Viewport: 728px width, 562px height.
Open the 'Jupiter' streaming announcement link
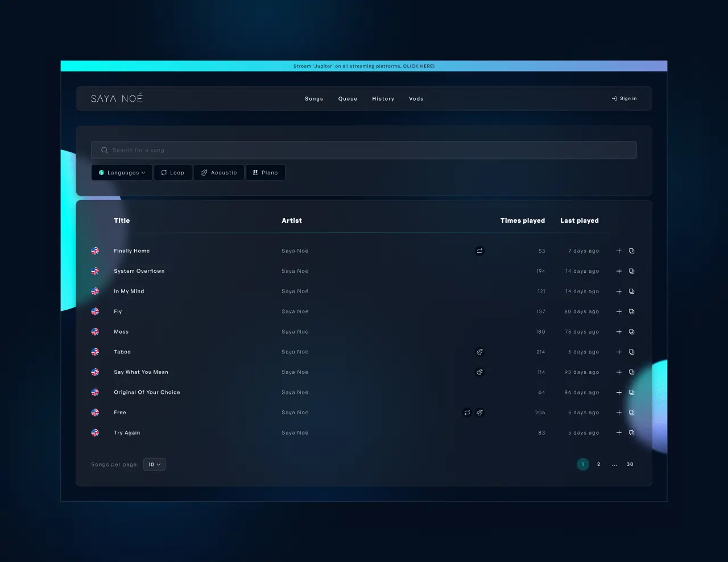click(x=363, y=66)
